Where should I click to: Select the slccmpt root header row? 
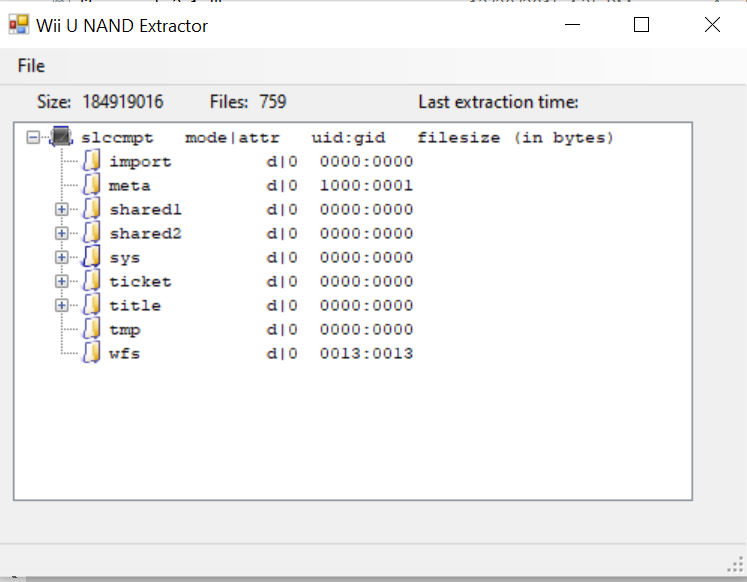tap(347, 138)
